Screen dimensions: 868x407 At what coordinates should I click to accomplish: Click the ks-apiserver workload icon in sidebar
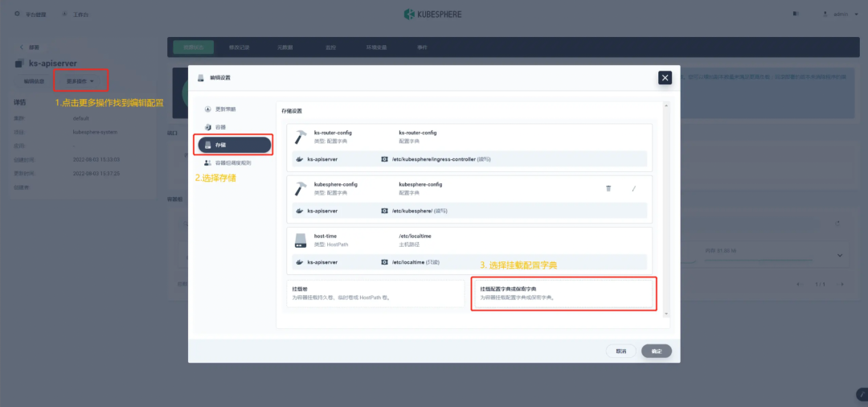pos(20,64)
